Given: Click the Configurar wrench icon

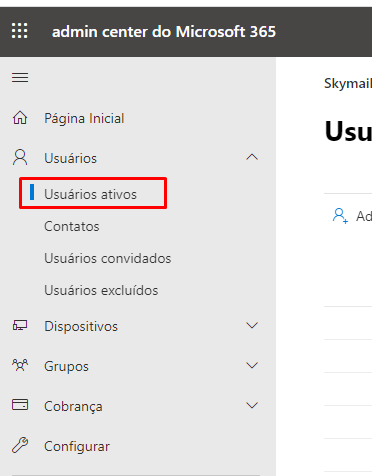Looking at the screenshot, I should [20, 445].
